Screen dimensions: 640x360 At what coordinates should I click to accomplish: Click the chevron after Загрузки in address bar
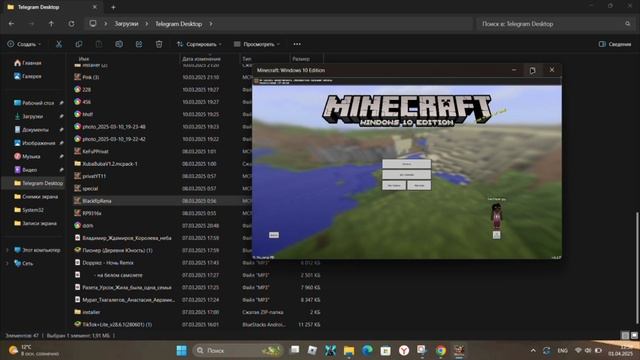147,24
